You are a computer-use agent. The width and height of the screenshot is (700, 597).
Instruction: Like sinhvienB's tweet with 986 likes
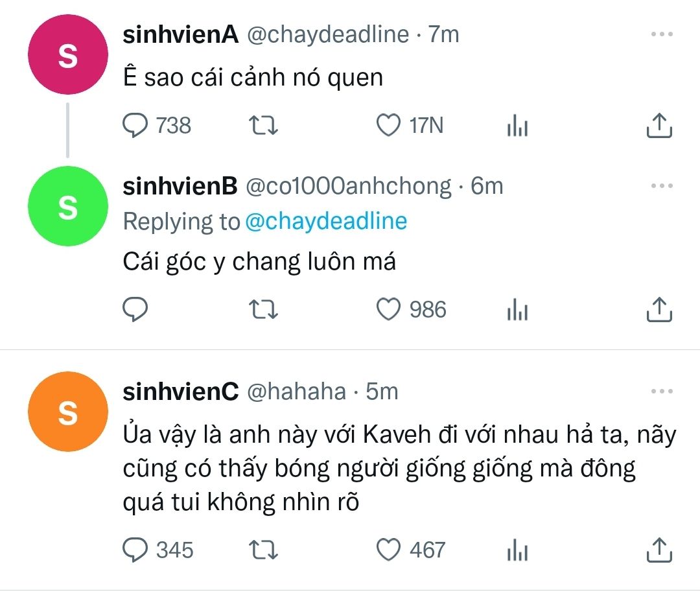[389, 310]
